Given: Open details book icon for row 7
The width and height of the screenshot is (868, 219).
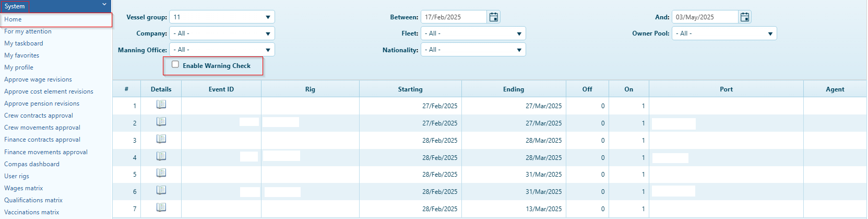Looking at the screenshot, I should 161,208.
